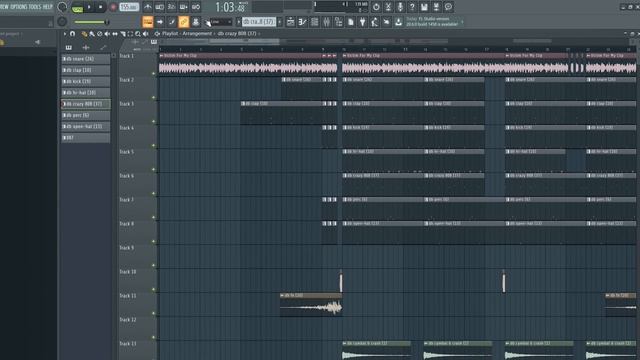Click the view plugin performance monitor power icon

point(376,7)
